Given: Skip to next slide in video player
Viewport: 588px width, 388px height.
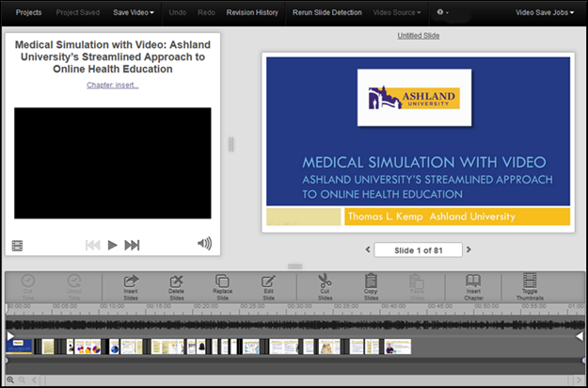Looking at the screenshot, I should tap(132, 245).
